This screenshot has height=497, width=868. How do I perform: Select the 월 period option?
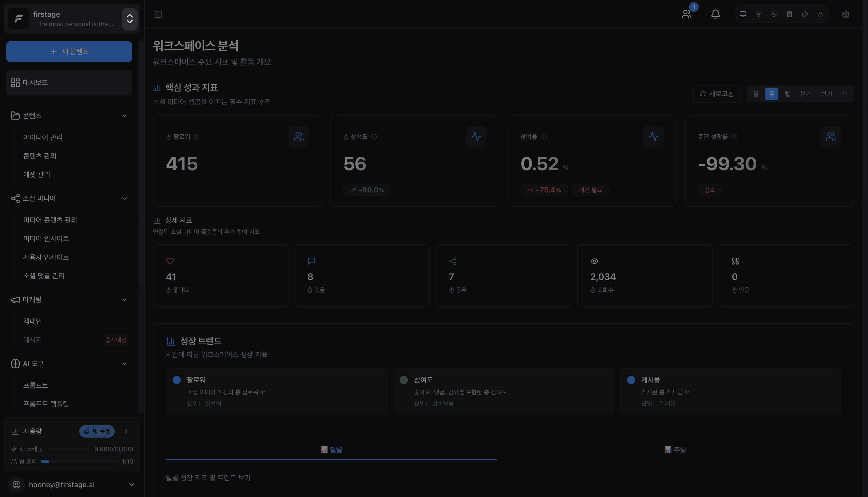pyautogui.click(x=787, y=94)
